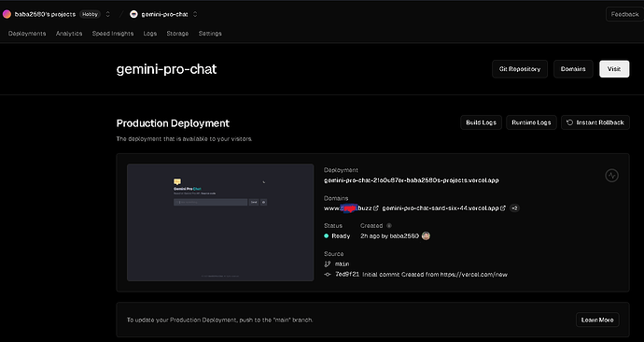Click external link icon after sand-six-44 domain
This screenshot has height=342, width=644.
pyautogui.click(x=503, y=208)
